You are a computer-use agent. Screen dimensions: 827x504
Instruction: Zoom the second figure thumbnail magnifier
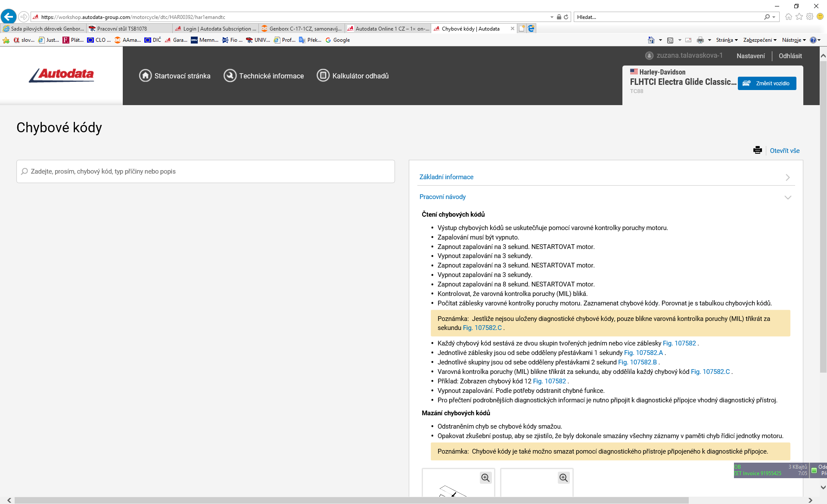coord(563,478)
